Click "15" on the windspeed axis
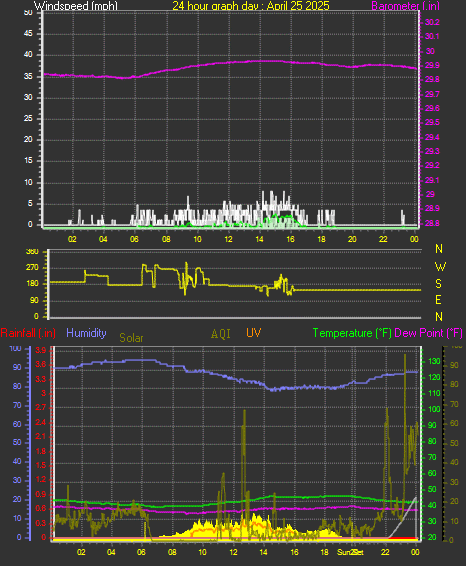This screenshot has width=466, height=566. pos(28,161)
